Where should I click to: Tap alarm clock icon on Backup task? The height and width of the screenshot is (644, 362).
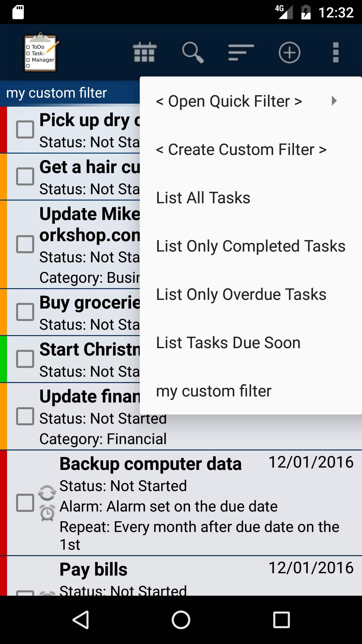(47, 514)
